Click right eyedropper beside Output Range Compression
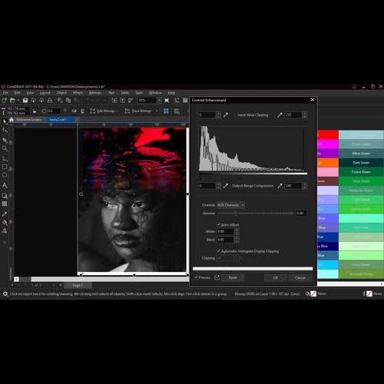Viewport: 384px width, 384px height. pos(280,186)
